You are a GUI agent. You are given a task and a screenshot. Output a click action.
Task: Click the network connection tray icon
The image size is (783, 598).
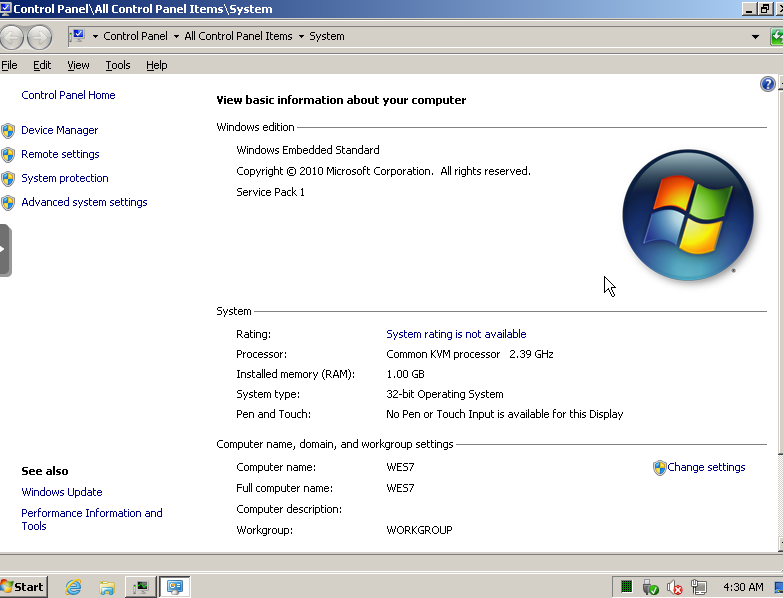click(x=699, y=587)
